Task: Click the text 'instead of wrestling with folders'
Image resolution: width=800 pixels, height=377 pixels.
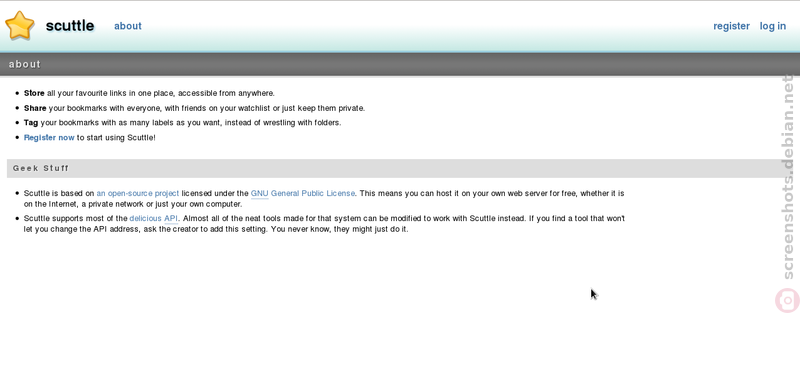Action: coord(283,123)
